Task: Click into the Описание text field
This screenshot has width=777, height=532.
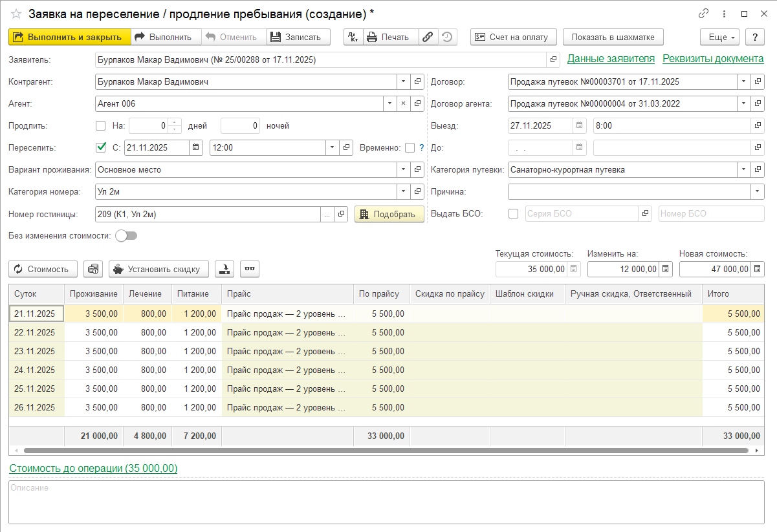Action: [x=386, y=502]
